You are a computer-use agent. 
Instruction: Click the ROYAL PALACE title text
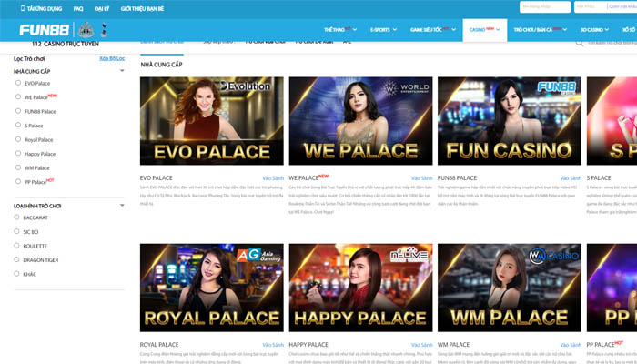click(x=159, y=345)
